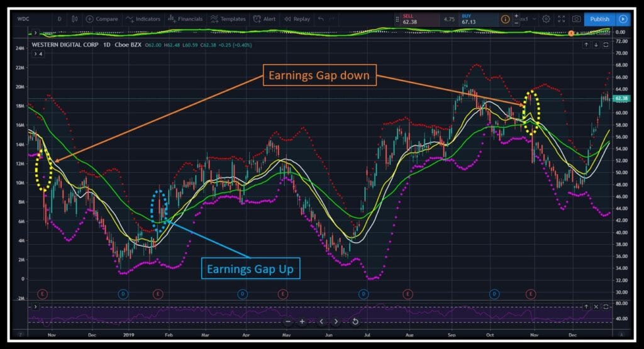Viewport: 644px width, 349px height.
Task: Click the Publish button
Action: click(x=599, y=19)
